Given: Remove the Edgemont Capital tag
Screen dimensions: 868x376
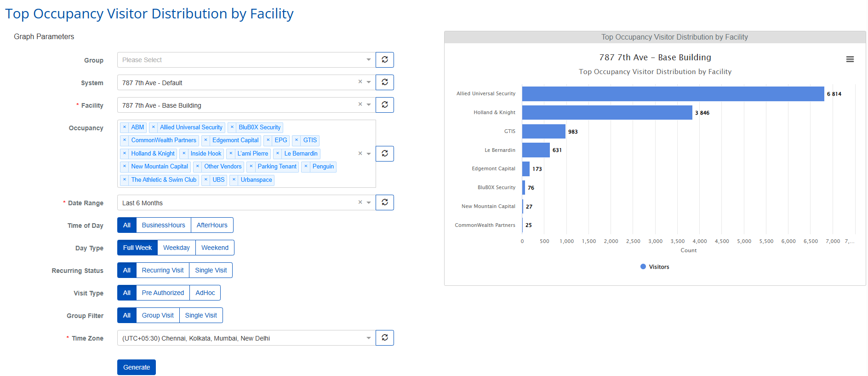Looking at the screenshot, I should [x=206, y=140].
